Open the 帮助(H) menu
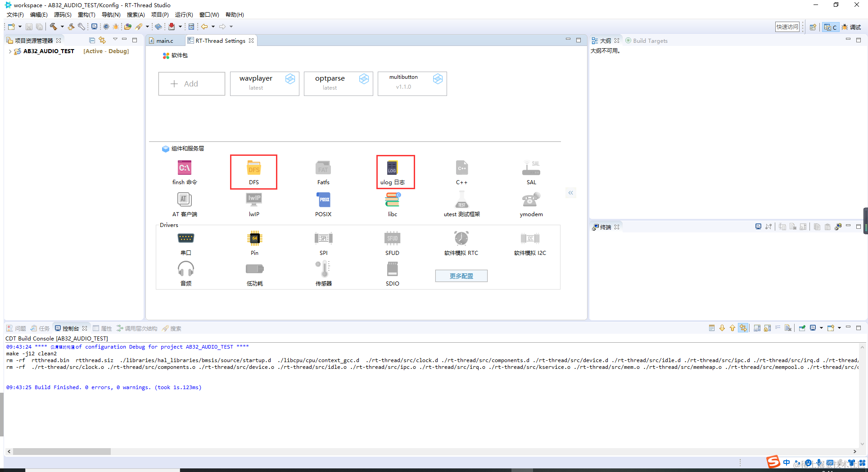Screen dimensions: 868x472 (235, 14)
